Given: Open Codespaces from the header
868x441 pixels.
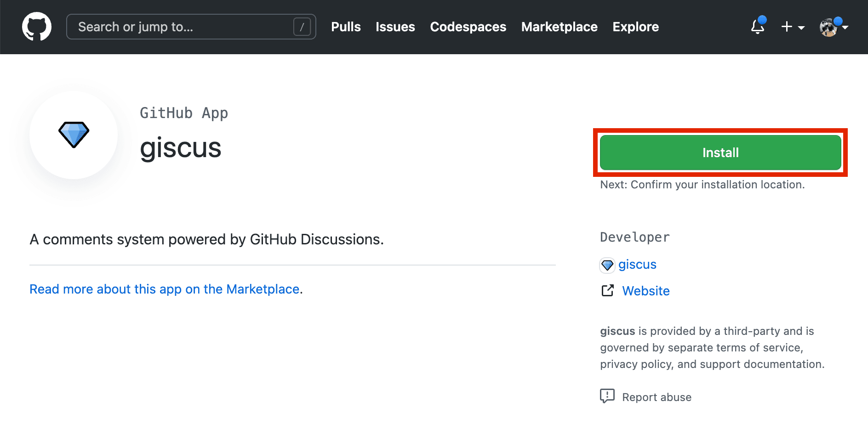Looking at the screenshot, I should (x=468, y=27).
